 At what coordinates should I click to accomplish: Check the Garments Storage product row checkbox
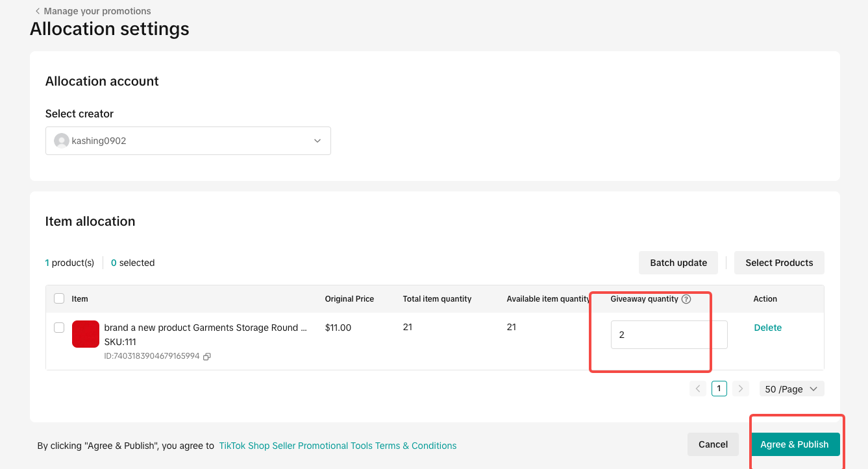(x=59, y=328)
